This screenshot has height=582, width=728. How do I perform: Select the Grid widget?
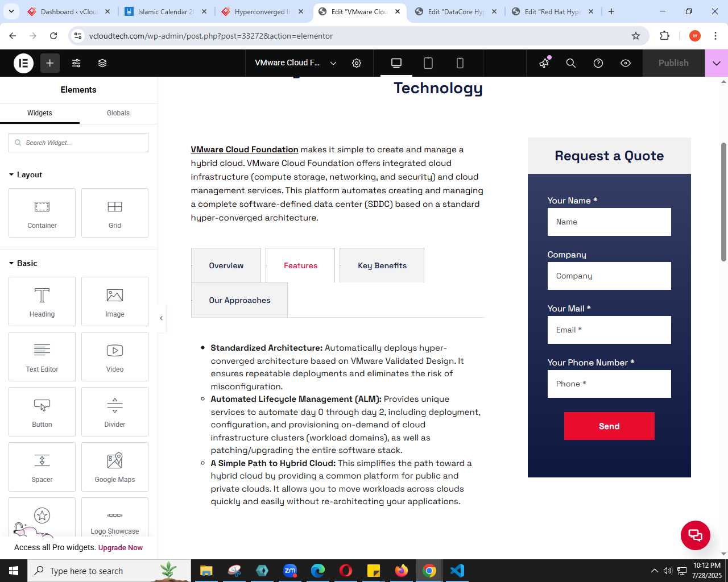coord(115,213)
